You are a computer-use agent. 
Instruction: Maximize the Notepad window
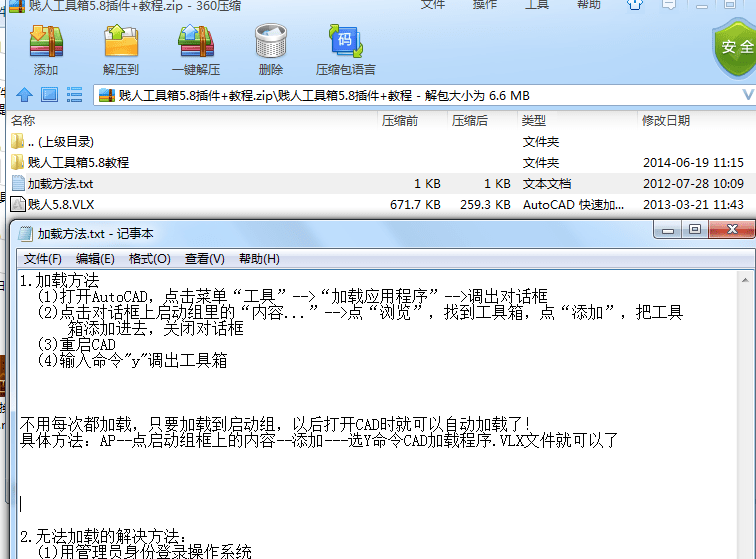tap(695, 230)
